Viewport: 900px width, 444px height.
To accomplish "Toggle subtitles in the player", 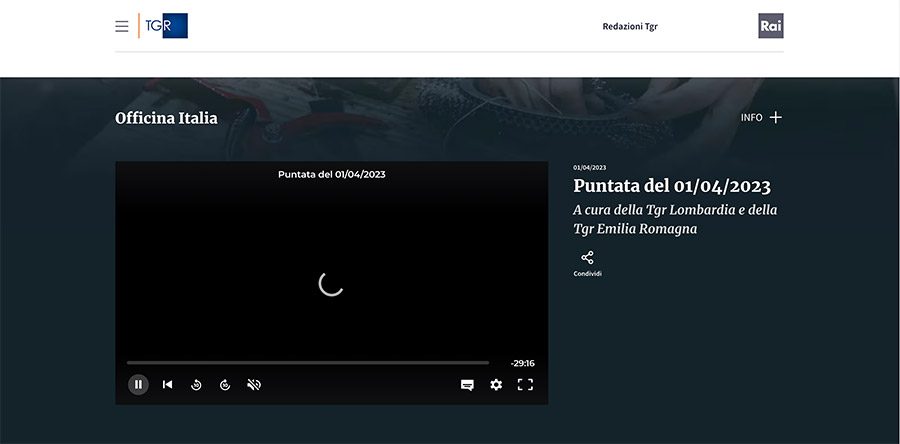I will (467, 385).
